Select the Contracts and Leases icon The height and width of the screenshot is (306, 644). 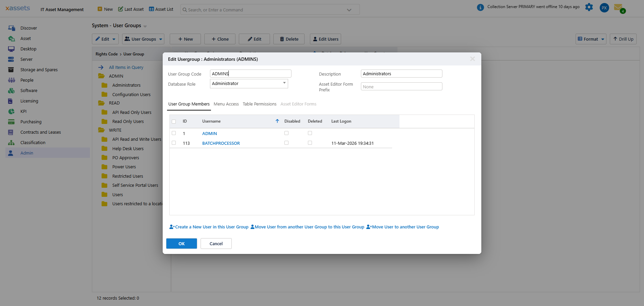(11, 132)
